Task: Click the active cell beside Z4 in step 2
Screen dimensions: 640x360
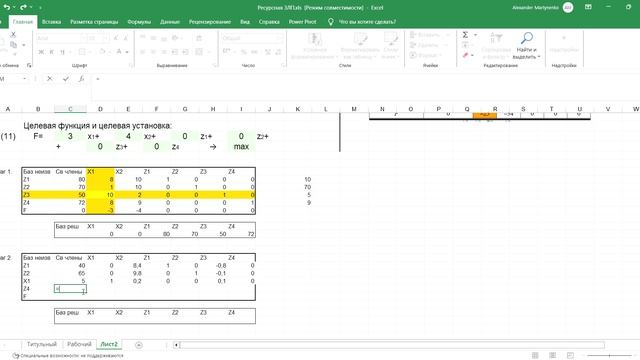Action: 70,289
